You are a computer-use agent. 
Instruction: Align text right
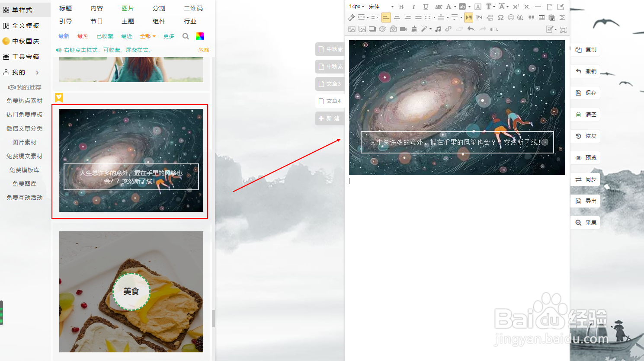click(407, 18)
